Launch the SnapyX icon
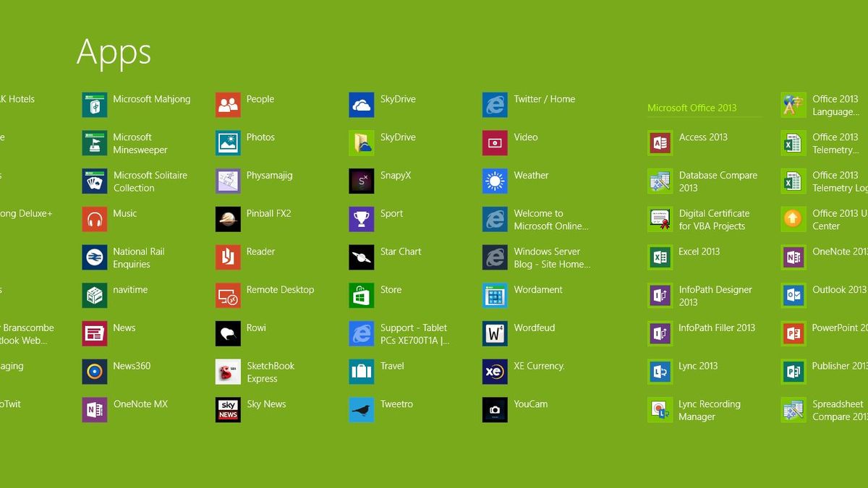 coord(362,181)
